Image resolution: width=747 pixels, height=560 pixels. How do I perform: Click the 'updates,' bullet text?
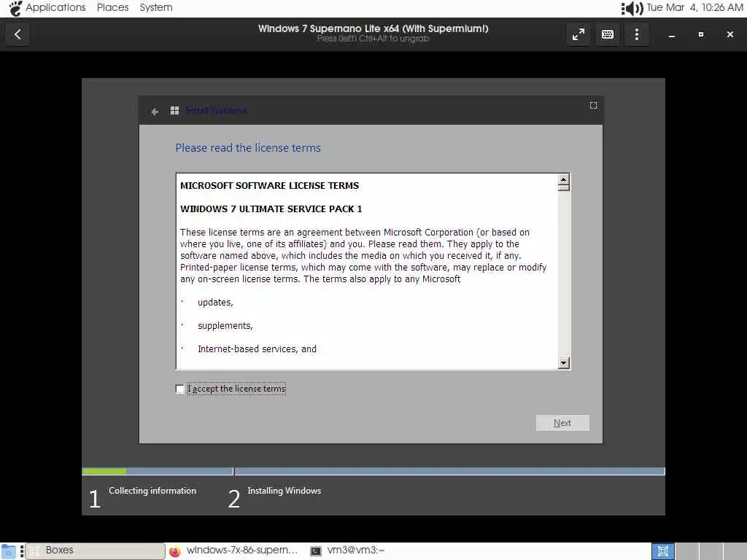215,303
